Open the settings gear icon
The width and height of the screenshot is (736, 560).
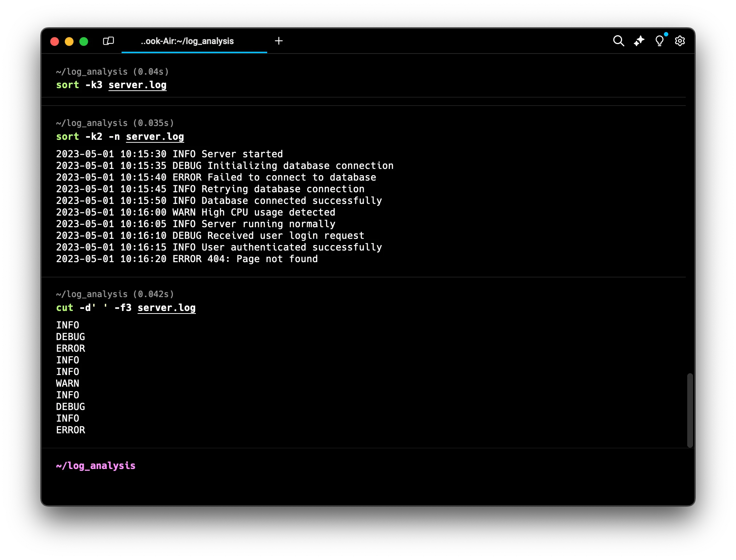[x=680, y=41]
